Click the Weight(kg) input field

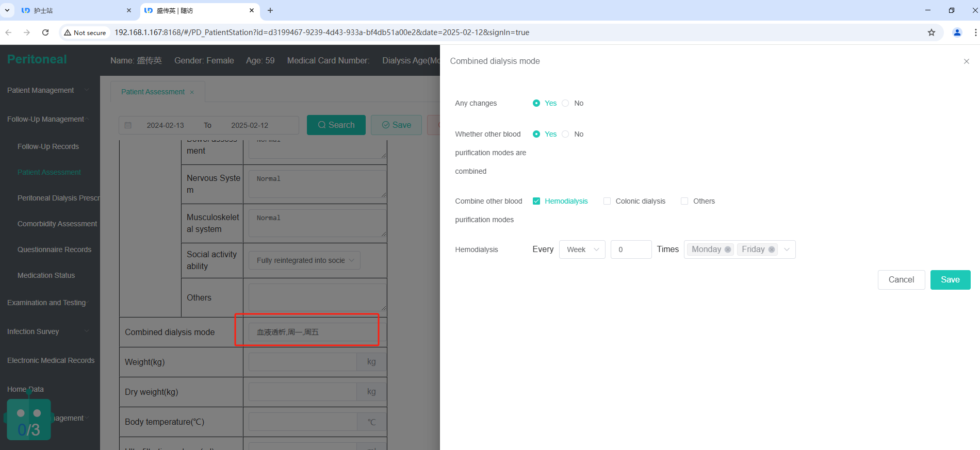click(303, 362)
